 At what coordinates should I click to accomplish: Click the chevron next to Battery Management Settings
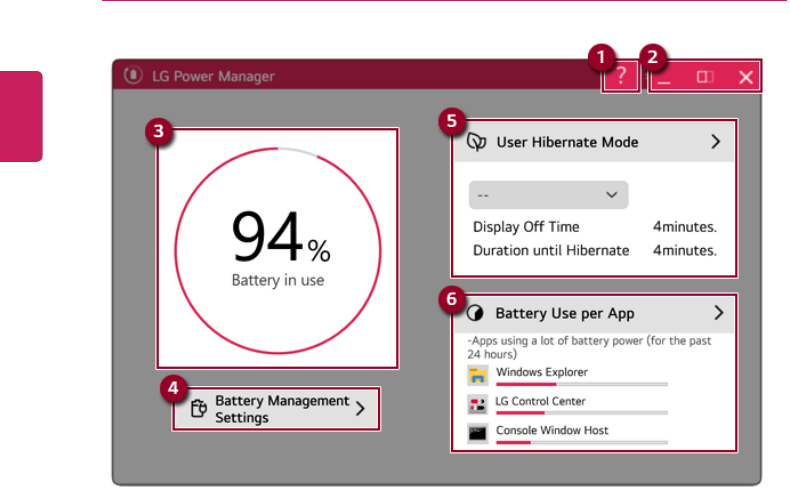[x=360, y=408]
